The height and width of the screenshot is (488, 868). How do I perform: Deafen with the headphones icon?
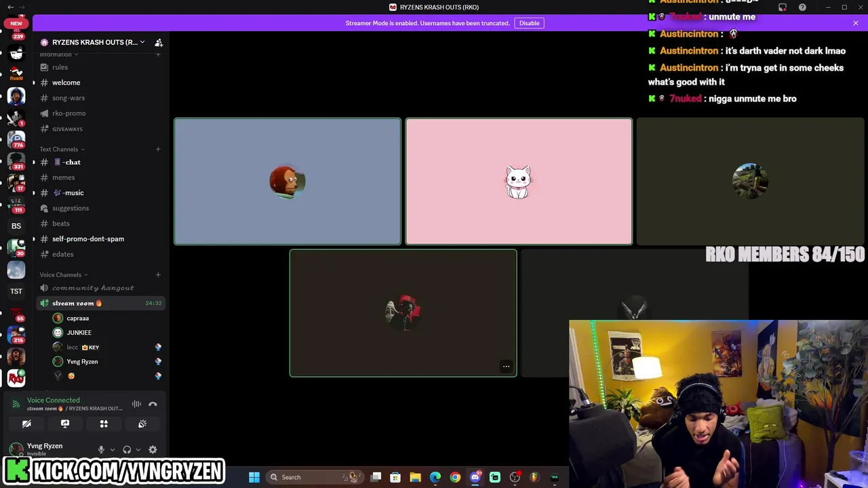click(x=127, y=449)
